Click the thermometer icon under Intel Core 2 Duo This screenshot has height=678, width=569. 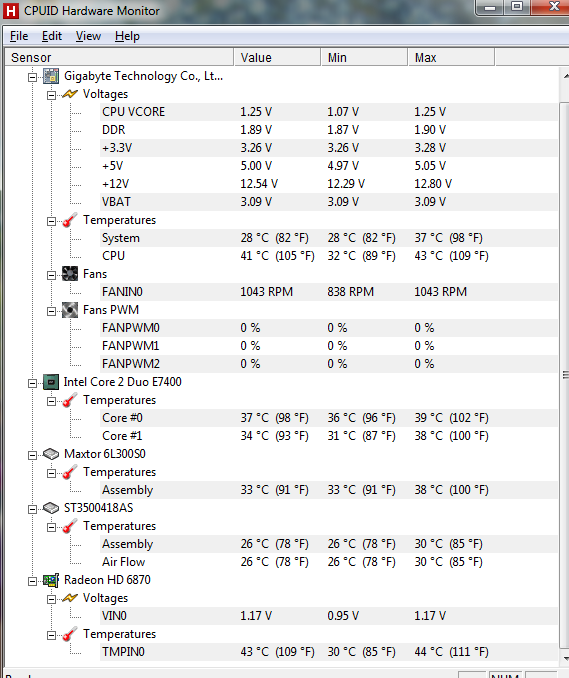click(x=70, y=400)
